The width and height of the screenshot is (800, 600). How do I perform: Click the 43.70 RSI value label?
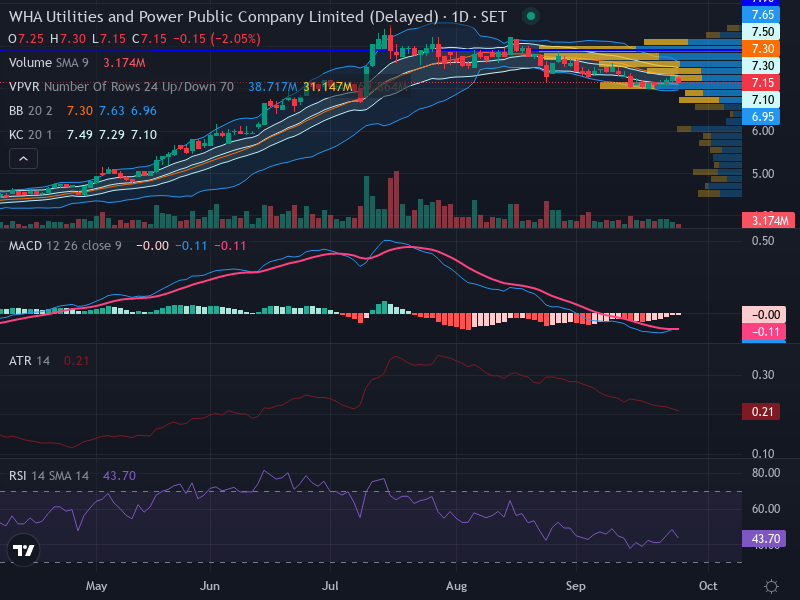tap(764, 539)
